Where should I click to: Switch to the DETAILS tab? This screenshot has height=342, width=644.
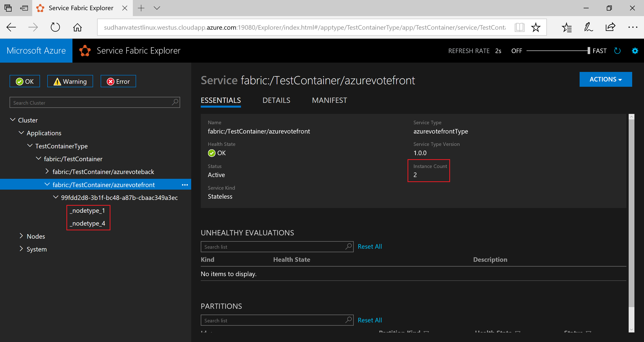276,100
